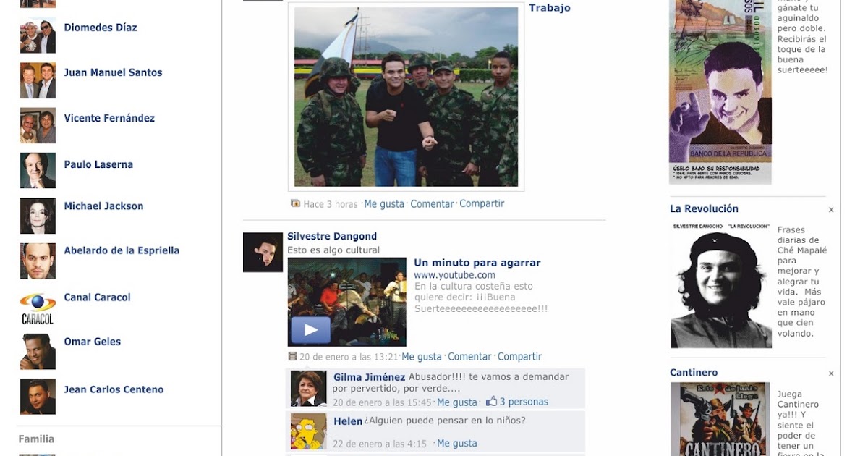Click Comentar under the YouTube video post
This screenshot has width=868, height=456.
tap(469, 357)
